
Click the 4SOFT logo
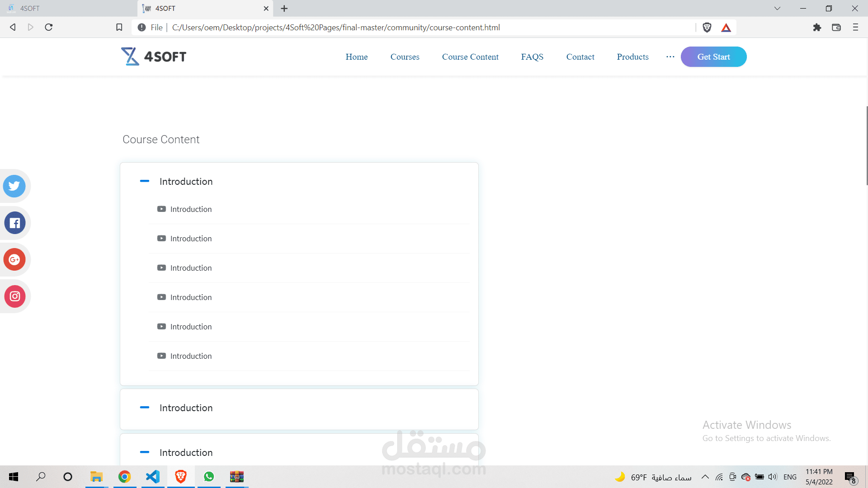154,56
